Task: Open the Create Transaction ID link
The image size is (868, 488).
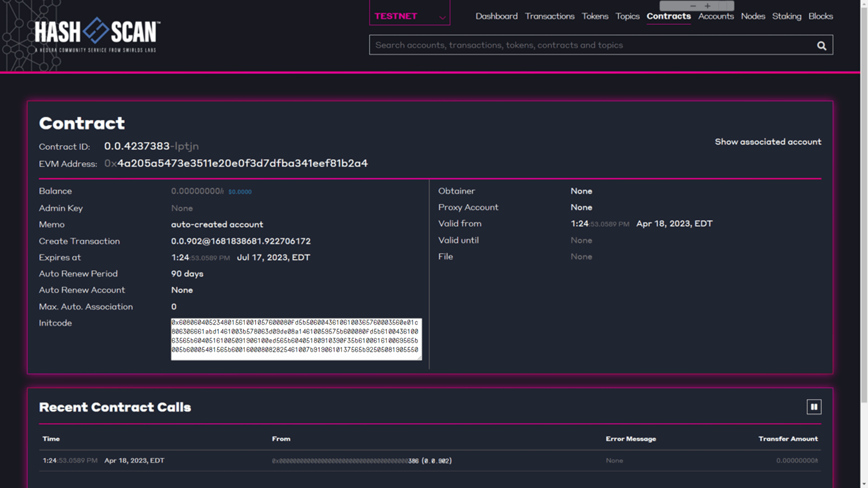Action: pos(240,241)
